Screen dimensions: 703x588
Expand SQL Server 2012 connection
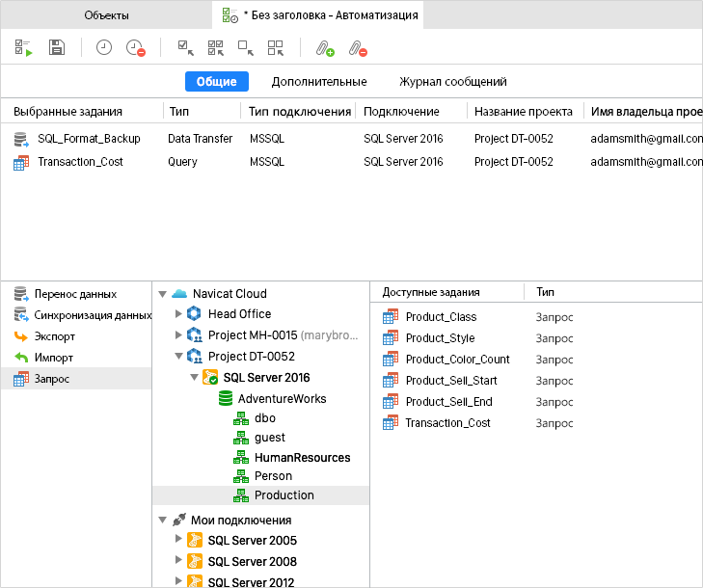(x=178, y=580)
